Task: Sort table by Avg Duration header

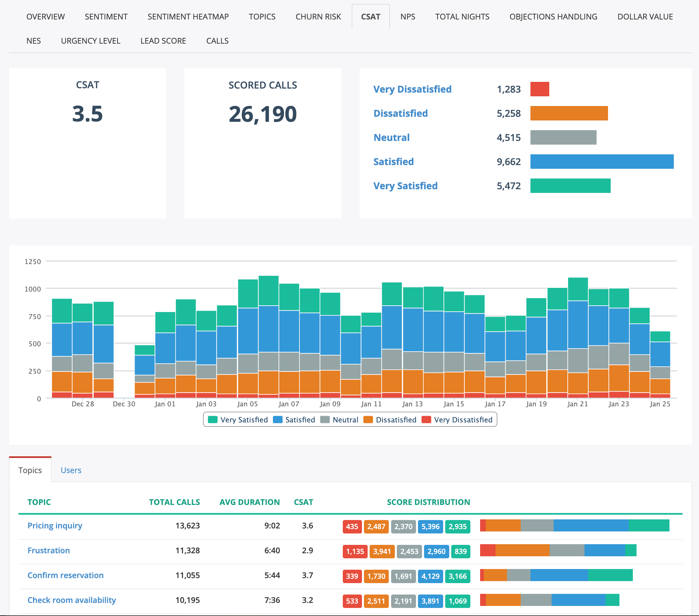Action: pyautogui.click(x=249, y=502)
